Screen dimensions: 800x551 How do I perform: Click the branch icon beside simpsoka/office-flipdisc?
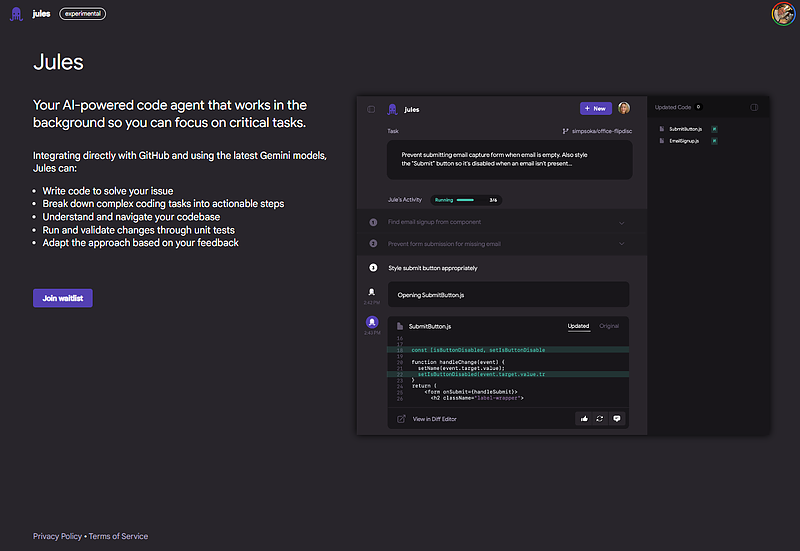(565, 131)
